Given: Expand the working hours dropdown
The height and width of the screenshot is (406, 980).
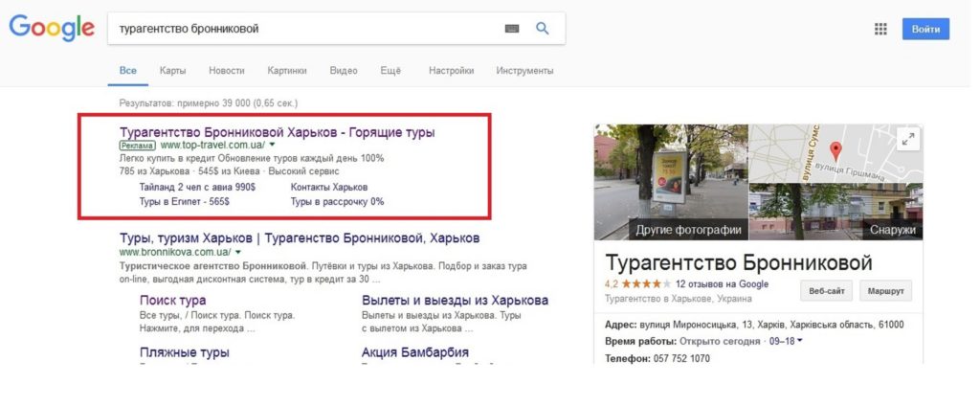Looking at the screenshot, I should click(800, 341).
